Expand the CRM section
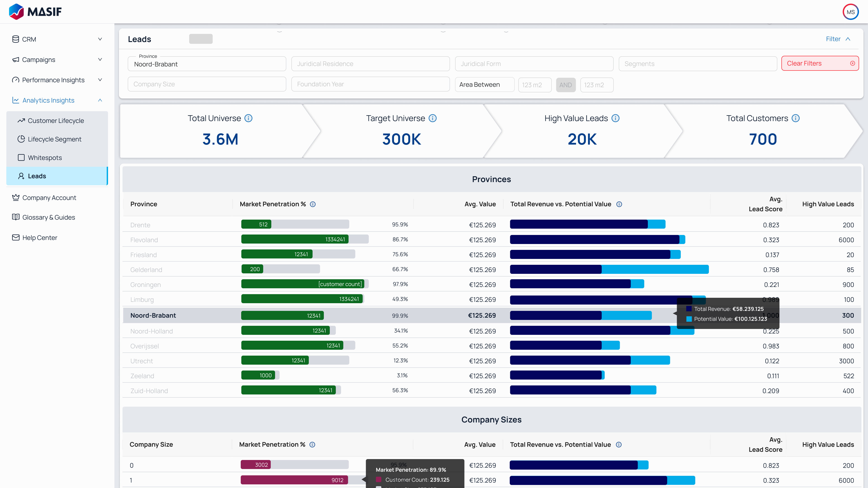This screenshot has width=868, height=488. [x=100, y=39]
